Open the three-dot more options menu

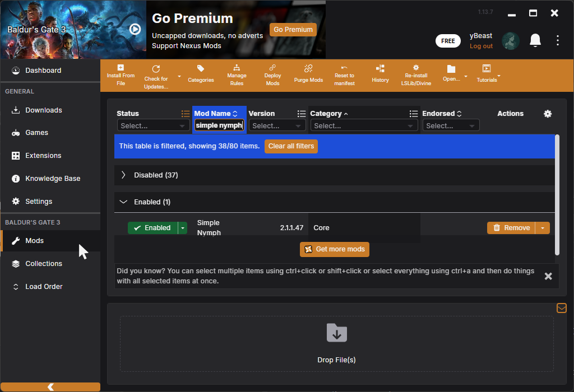(558, 40)
